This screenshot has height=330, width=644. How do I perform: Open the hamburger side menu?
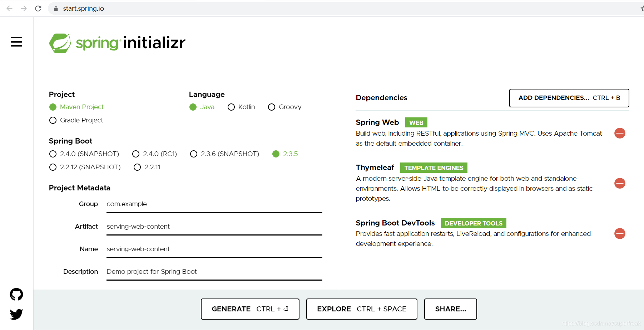(x=16, y=42)
